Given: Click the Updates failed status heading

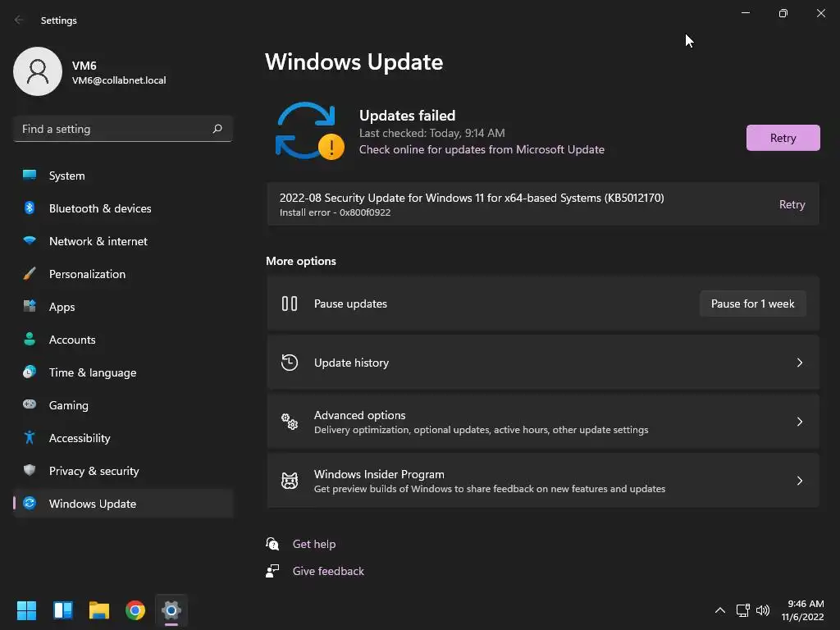Looking at the screenshot, I should tap(407, 115).
